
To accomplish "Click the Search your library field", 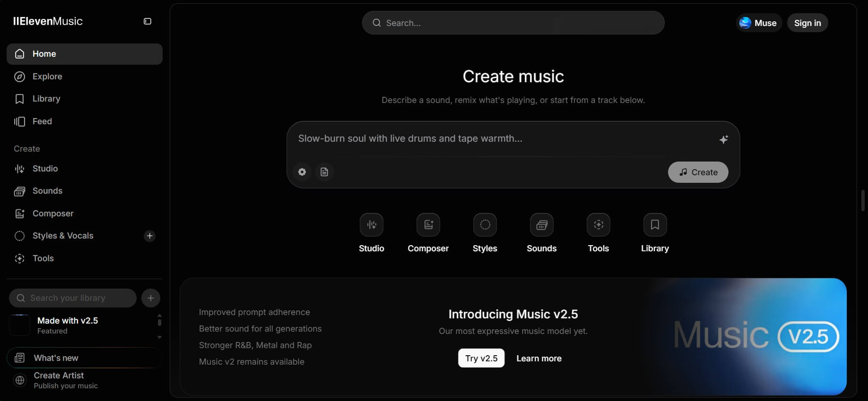I will (73, 298).
